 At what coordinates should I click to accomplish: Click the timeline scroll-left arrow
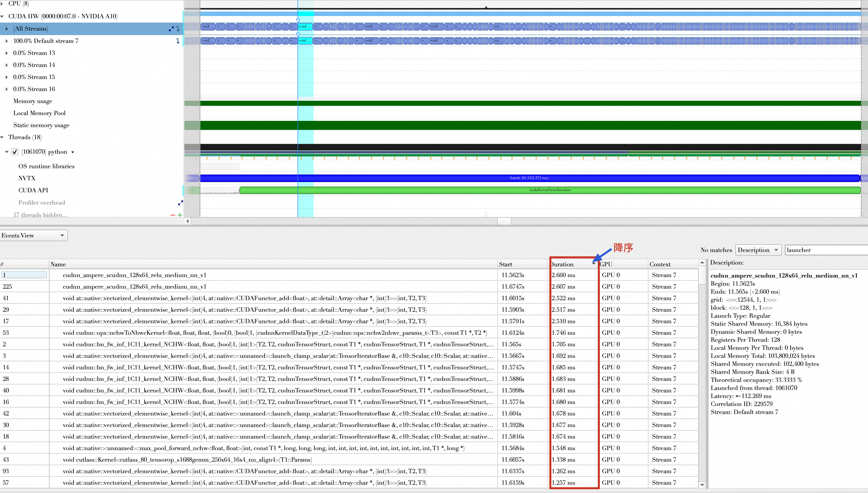point(188,221)
